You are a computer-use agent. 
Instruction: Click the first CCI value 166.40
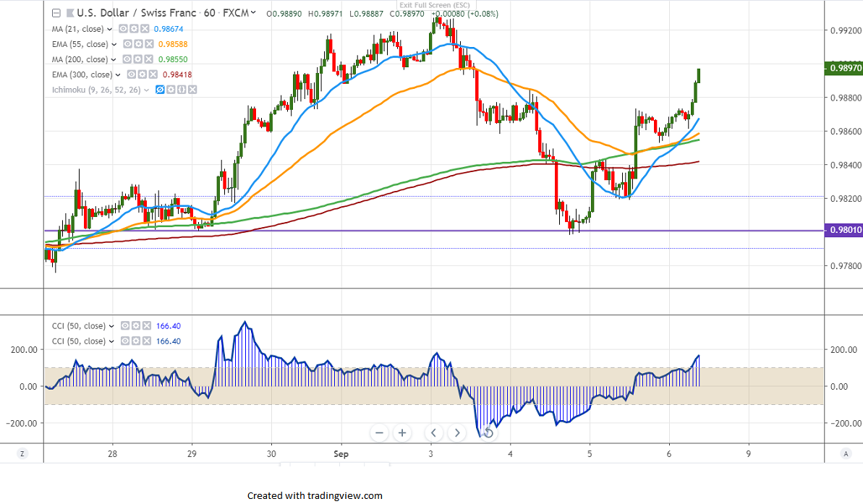click(169, 325)
